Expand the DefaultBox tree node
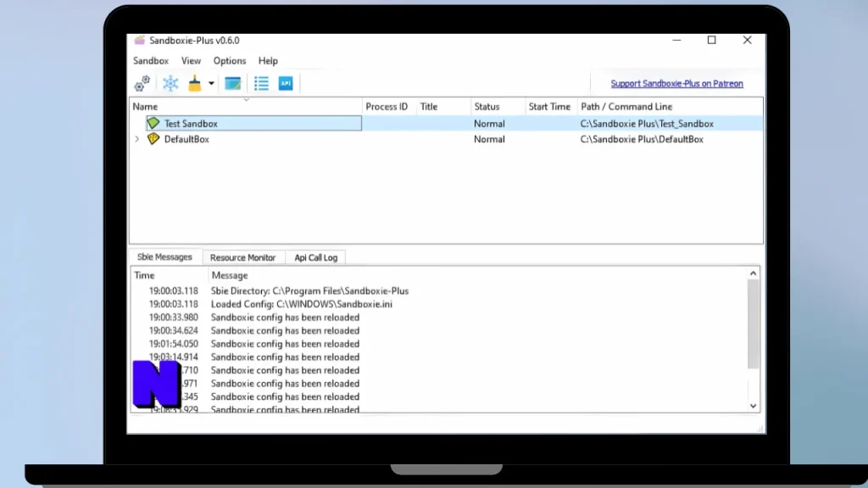The image size is (868, 488). 137,140
